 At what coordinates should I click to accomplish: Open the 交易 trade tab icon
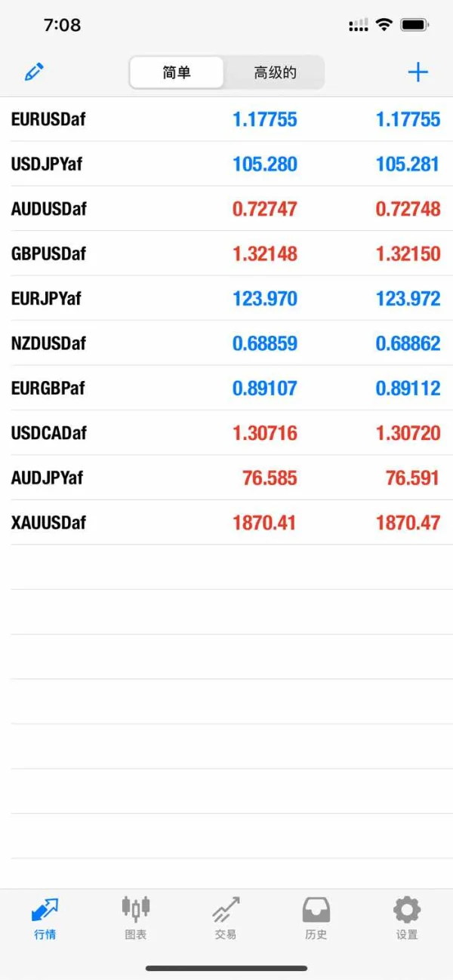pos(226,911)
